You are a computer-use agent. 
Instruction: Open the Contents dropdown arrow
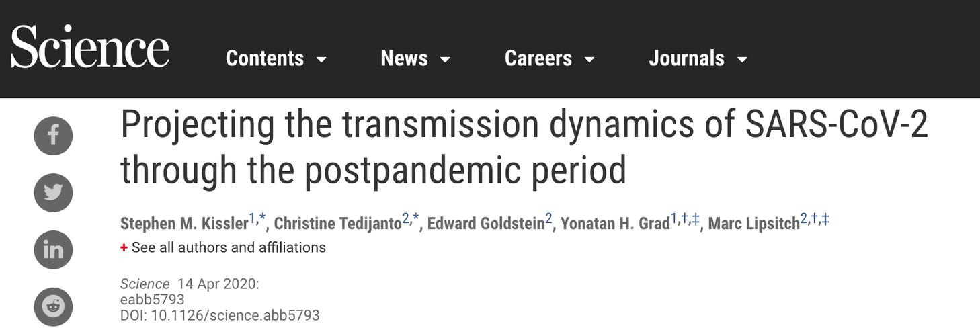tap(321, 59)
